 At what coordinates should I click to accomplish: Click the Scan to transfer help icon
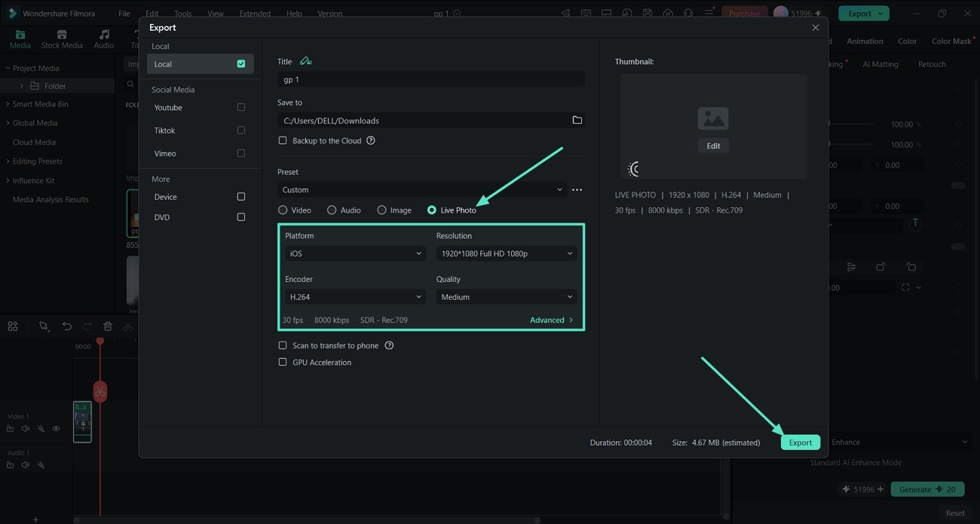pyautogui.click(x=389, y=345)
